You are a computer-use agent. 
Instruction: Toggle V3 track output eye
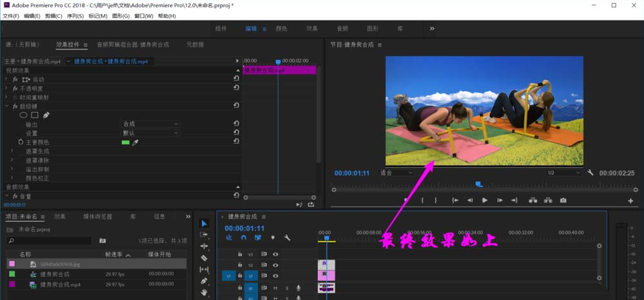click(x=275, y=254)
